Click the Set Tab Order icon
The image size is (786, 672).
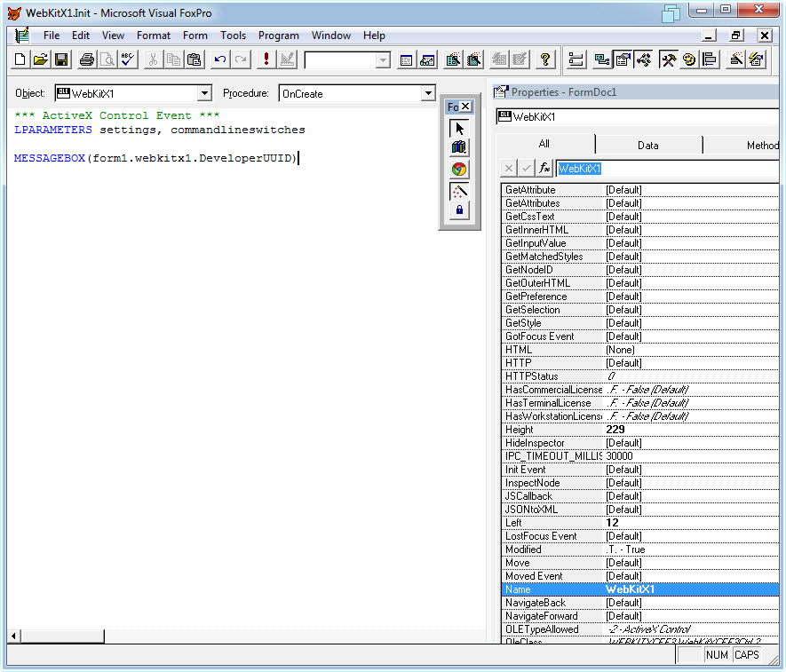[x=576, y=59]
